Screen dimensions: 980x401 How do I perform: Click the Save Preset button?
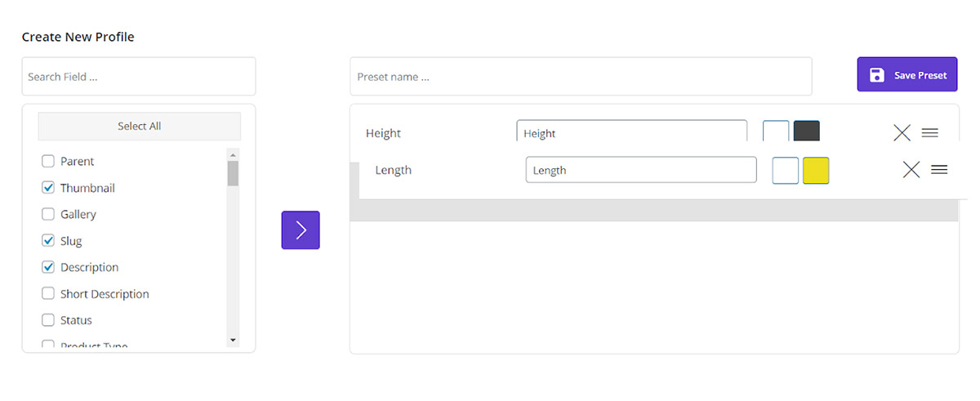906,75
